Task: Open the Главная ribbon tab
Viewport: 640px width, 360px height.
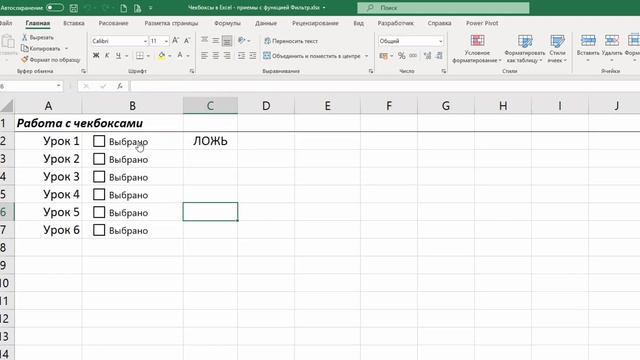Action: click(x=38, y=23)
